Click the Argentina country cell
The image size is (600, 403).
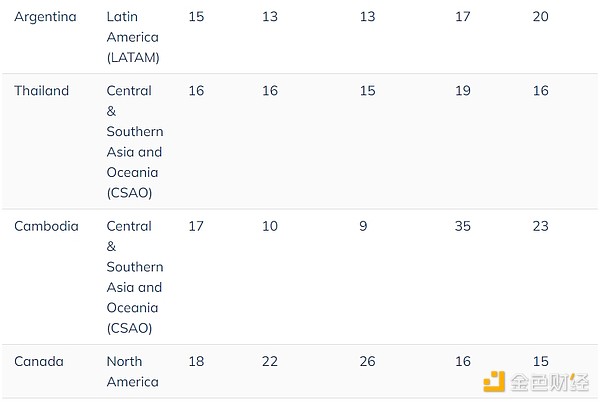pos(45,16)
